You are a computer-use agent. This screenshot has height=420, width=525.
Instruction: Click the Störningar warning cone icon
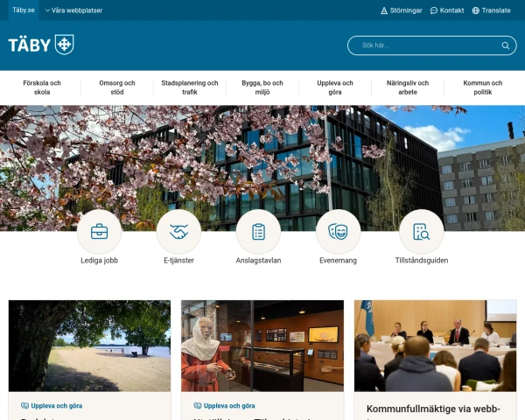point(384,10)
